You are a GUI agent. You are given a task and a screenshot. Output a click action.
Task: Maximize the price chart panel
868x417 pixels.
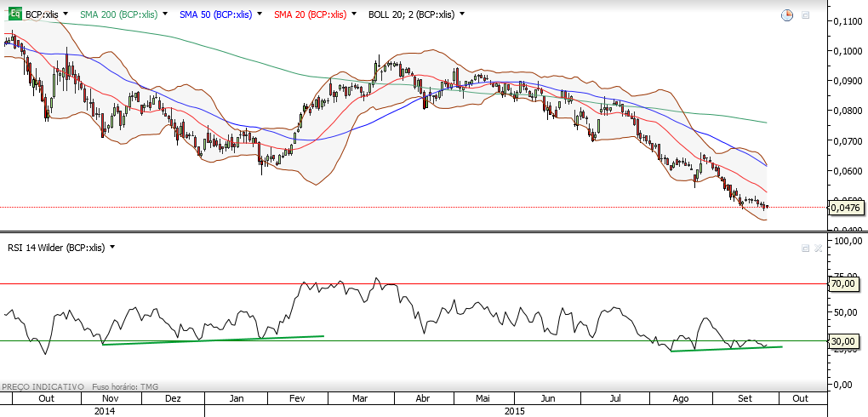(805, 15)
